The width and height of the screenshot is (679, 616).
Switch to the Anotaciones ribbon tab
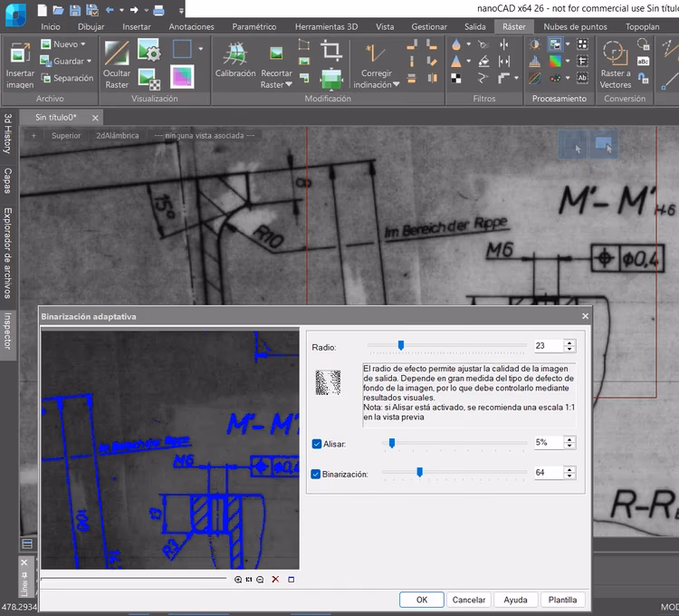click(191, 27)
